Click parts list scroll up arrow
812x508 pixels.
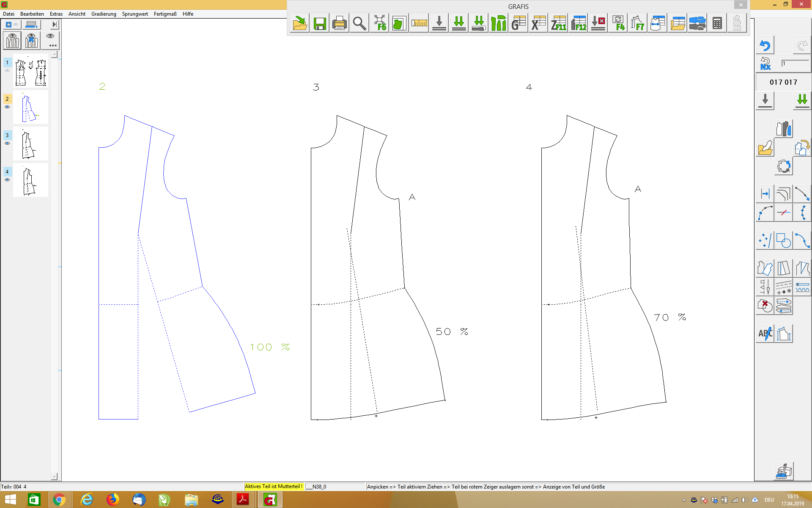pyautogui.click(x=54, y=55)
